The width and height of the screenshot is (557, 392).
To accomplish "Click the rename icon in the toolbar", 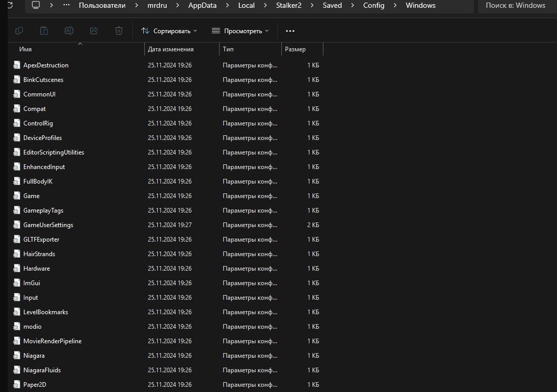I will click(x=69, y=31).
